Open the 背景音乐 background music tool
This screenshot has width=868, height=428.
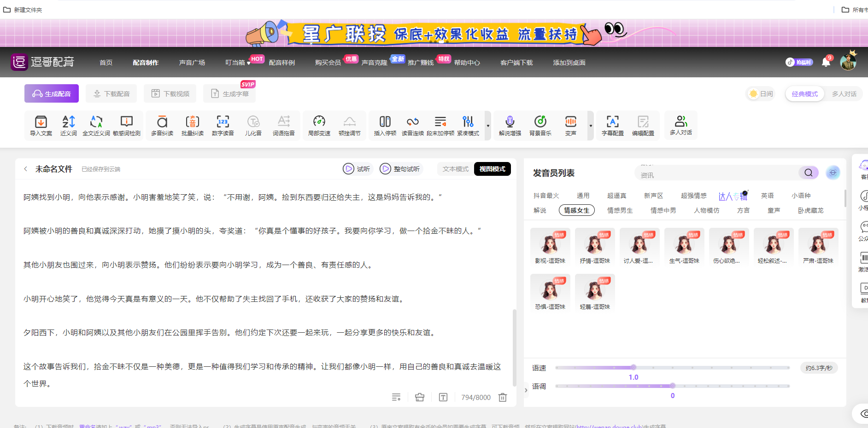(x=540, y=125)
